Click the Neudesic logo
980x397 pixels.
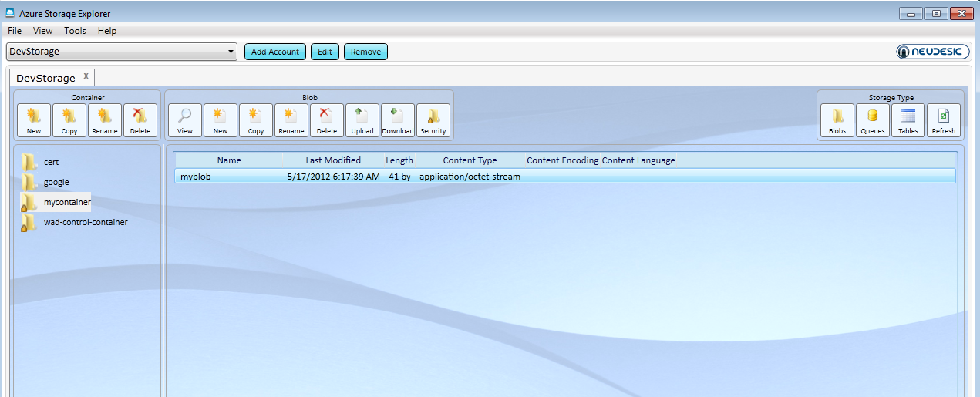(x=932, y=52)
